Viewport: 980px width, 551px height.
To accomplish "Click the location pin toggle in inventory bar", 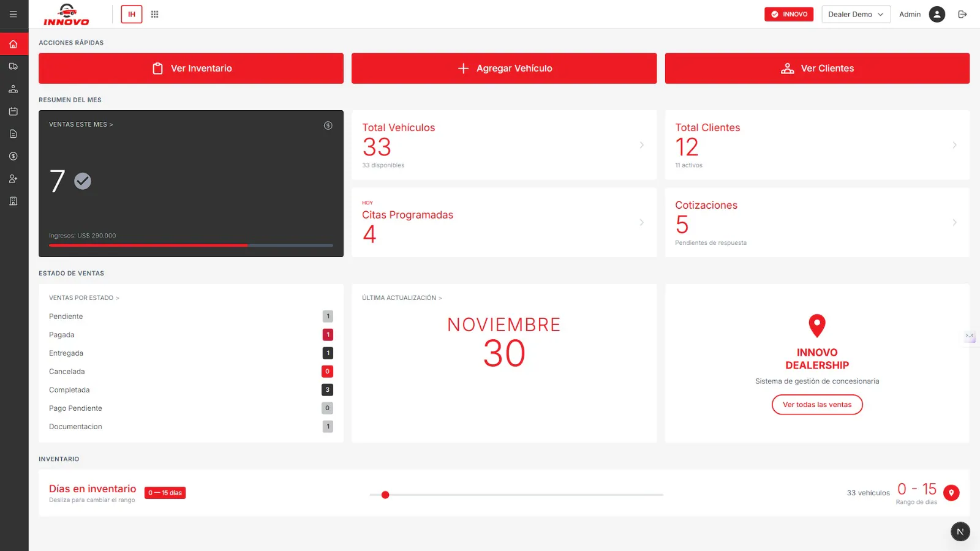I will point(951,492).
